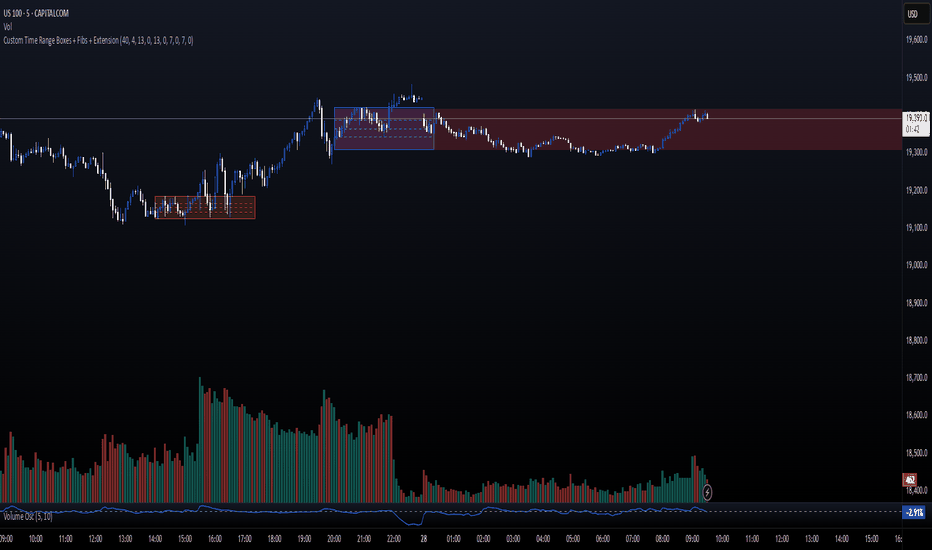Click the 18,500.0 price scale label
Viewport: 932px width, 550px height.
tap(916, 453)
